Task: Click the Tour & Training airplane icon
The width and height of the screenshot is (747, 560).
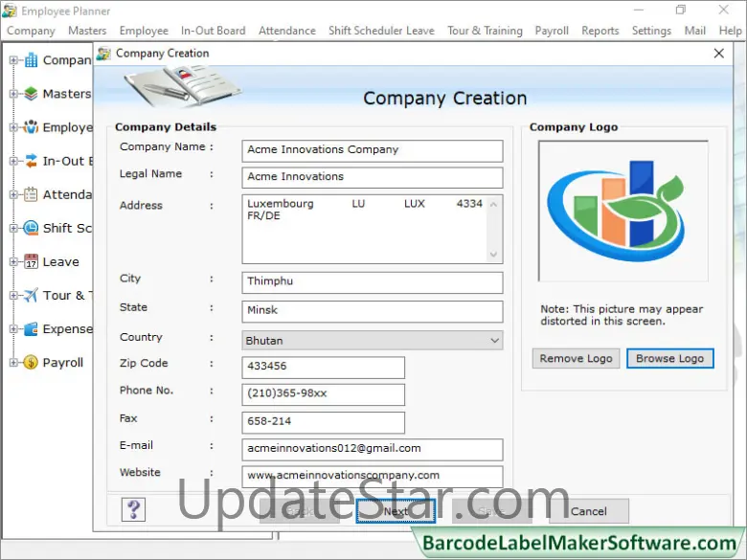Action: pyautogui.click(x=31, y=295)
